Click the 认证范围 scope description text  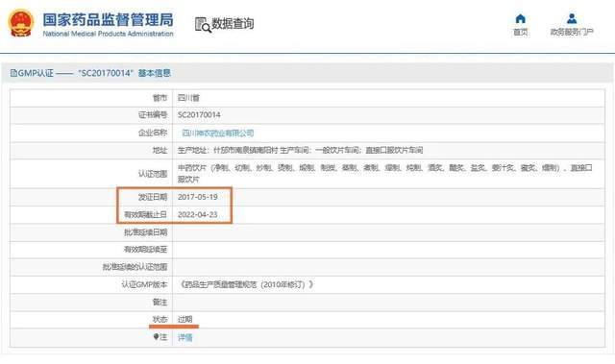384,173
